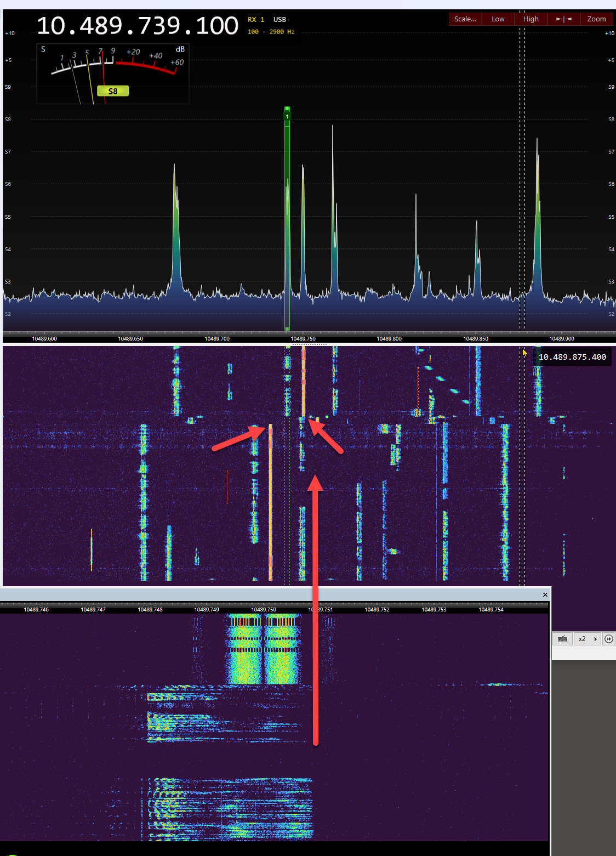Open the 100 - 2900 Hz filter setting

click(271, 32)
